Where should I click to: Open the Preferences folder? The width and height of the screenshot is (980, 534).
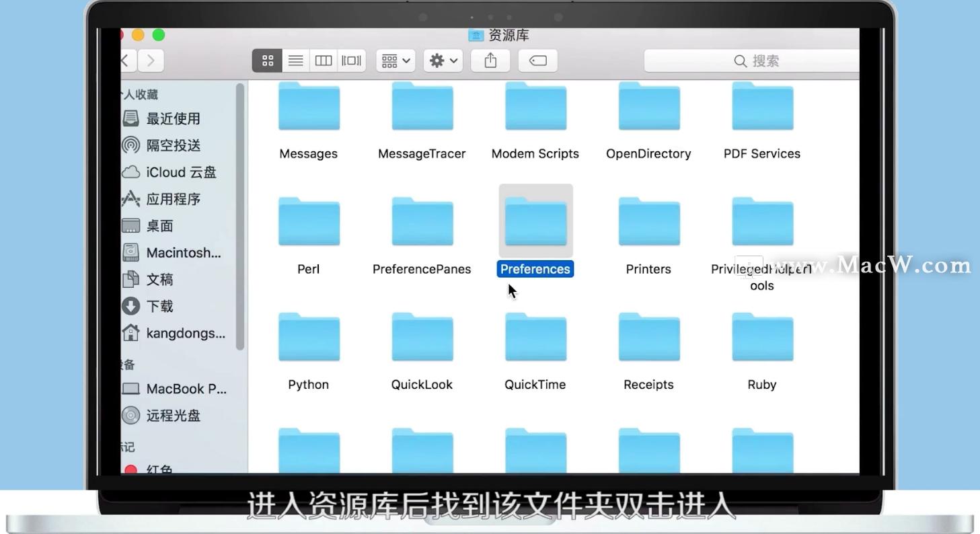535,221
